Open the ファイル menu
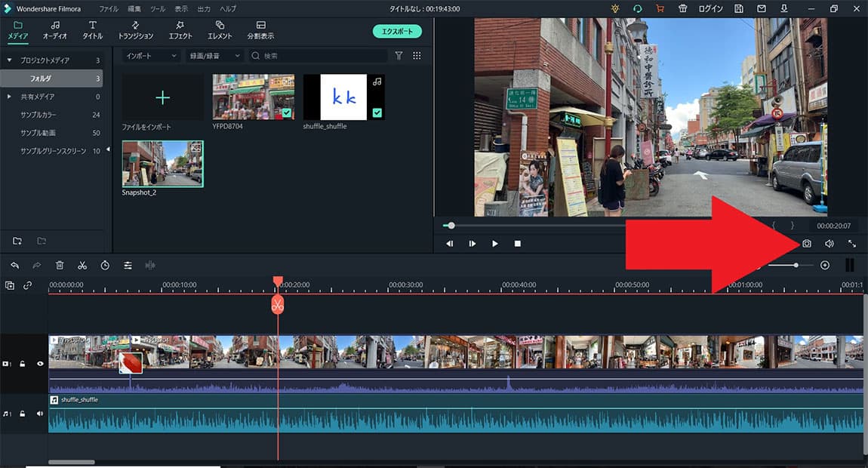 click(109, 9)
